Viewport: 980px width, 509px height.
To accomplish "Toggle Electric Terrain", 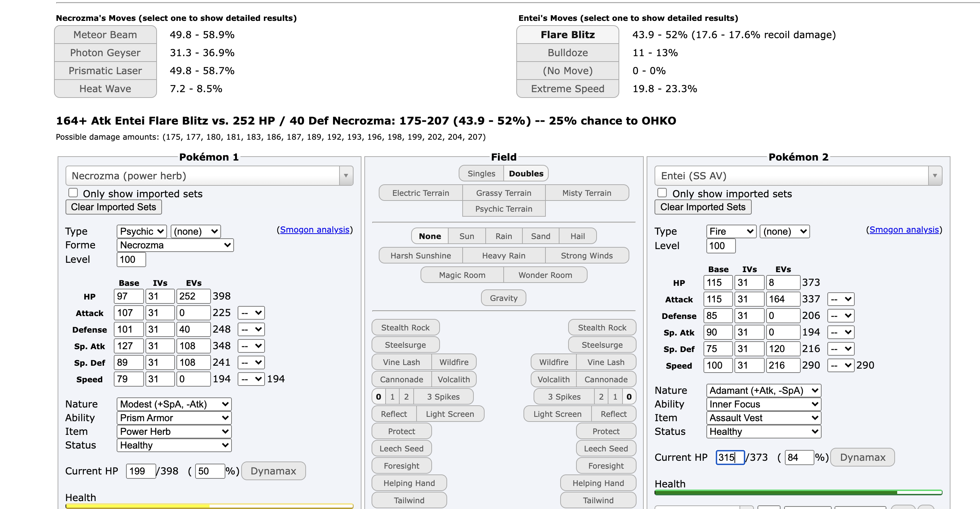I will click(x=421, y=193).
